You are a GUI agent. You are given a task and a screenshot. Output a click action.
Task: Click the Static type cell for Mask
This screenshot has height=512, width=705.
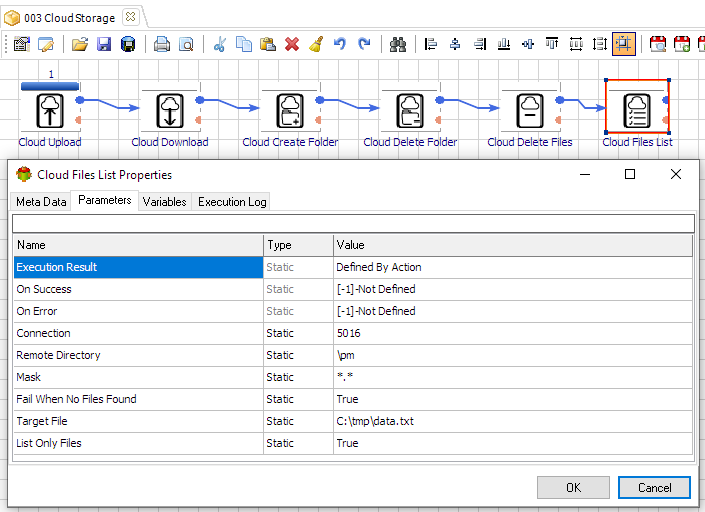coord(299,377)
